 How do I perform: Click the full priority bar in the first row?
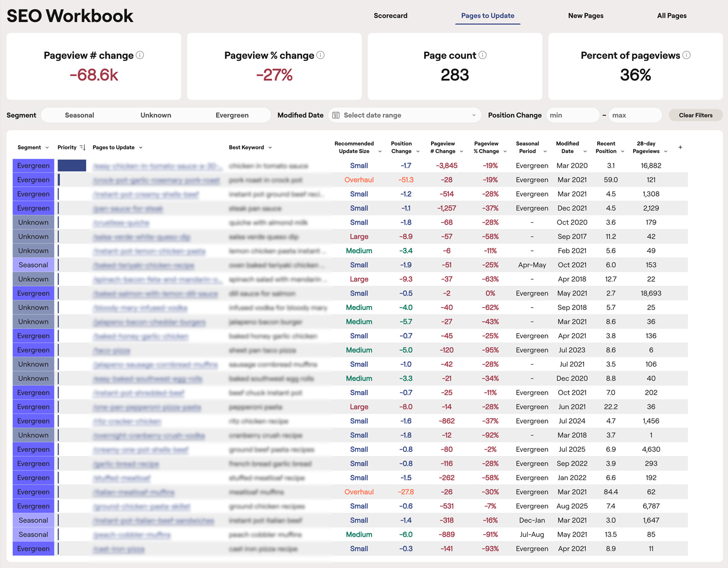pyautogui.click(x=72, y=166)
